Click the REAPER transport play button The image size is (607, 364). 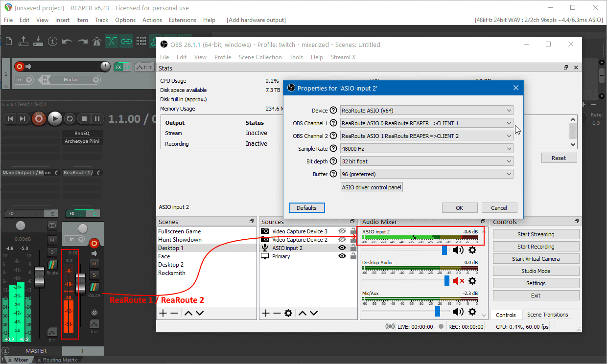55,118
